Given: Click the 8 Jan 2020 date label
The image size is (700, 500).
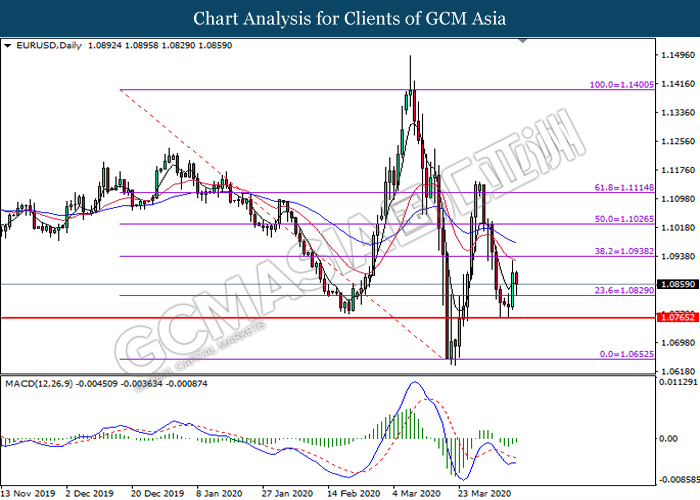Looking at the screenshot, I should point(219,493).
